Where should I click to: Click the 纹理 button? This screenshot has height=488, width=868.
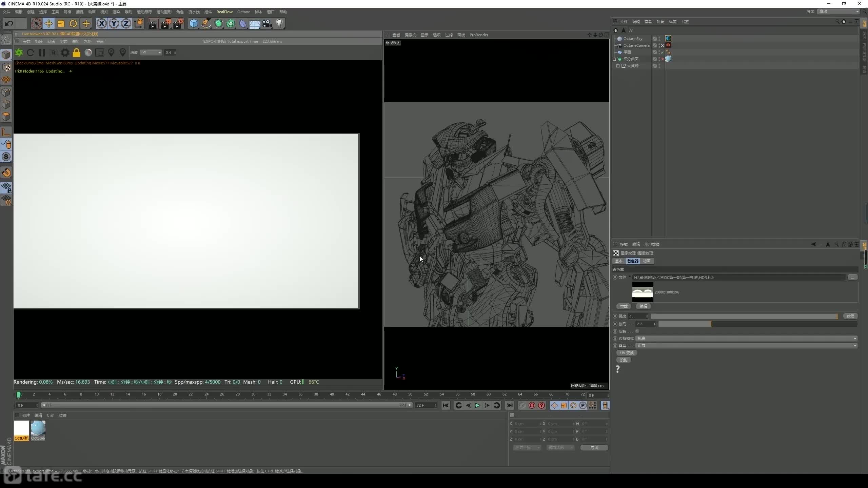tap(850, 316)
